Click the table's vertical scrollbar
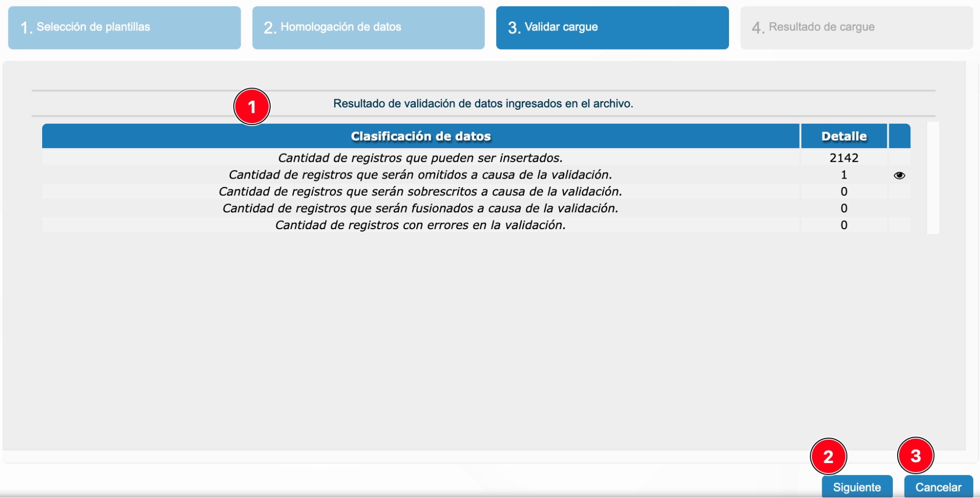The width and height of the screenshot is (980, 498). (932, 178)
